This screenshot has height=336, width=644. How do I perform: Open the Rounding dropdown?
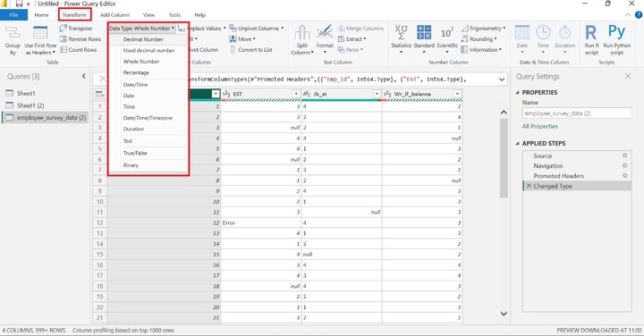pyautogui.click(x=479, y=39)
